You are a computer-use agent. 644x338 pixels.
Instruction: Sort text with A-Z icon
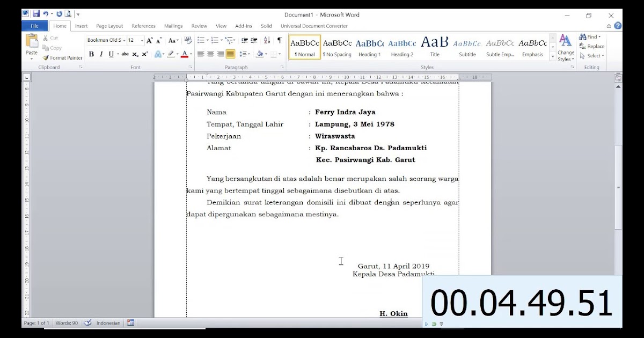(267, 40)
